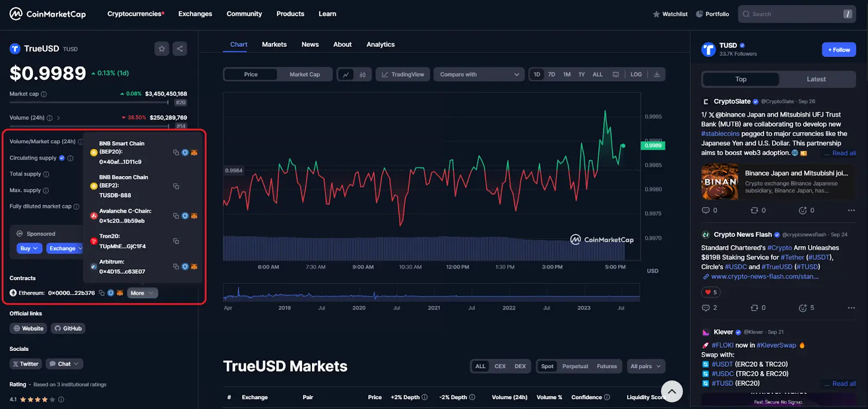The image size is (868, 409).
Task: Copy the Ethereum contract address
Action: coord(101,293)
